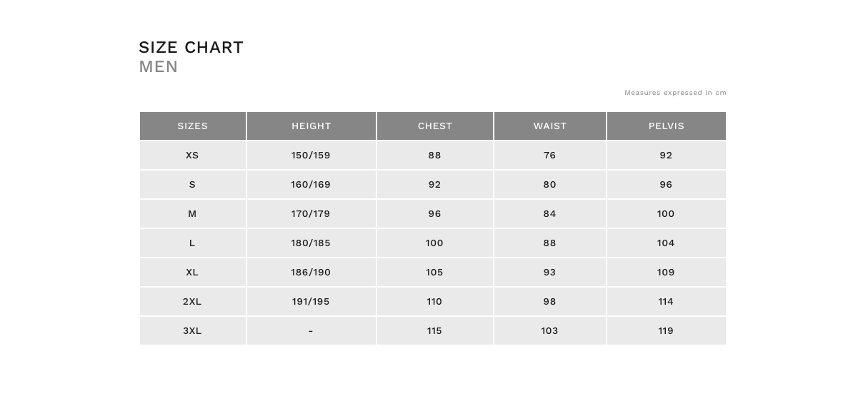The width and height of the screenshot is (868, 396).
Task: Click the height cell 170/179
Action: [311, 213]
